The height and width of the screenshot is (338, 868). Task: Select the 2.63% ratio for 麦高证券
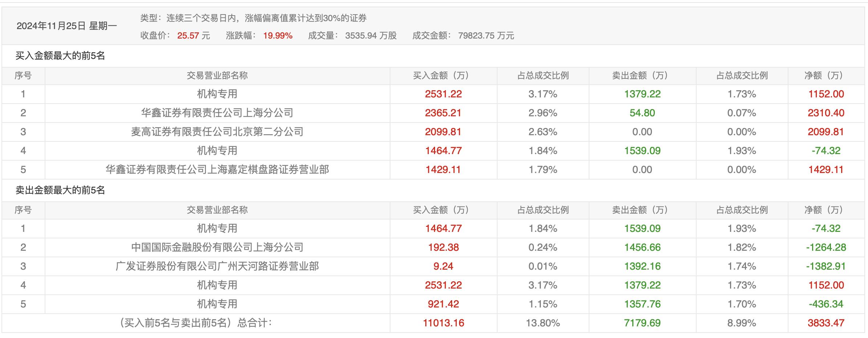[543, 132]
